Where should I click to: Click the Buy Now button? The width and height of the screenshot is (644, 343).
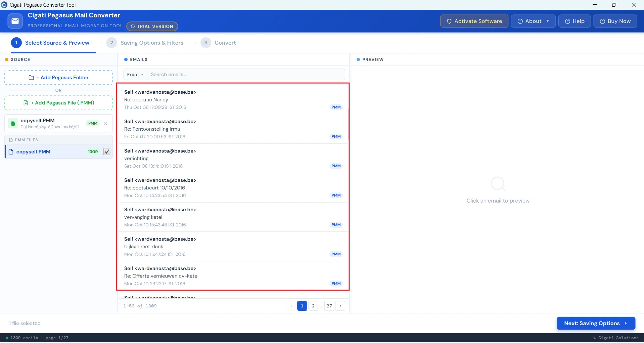click(x=615, y=21)
